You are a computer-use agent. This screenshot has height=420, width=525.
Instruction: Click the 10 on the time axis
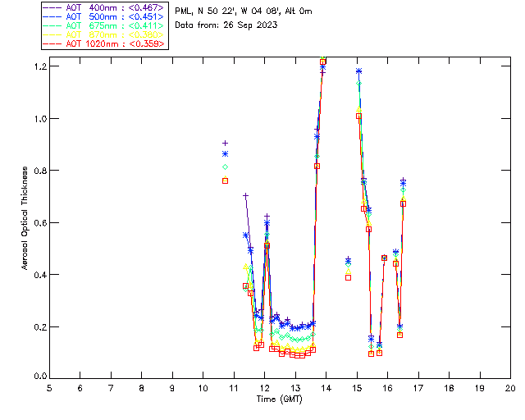pos(203,389)
